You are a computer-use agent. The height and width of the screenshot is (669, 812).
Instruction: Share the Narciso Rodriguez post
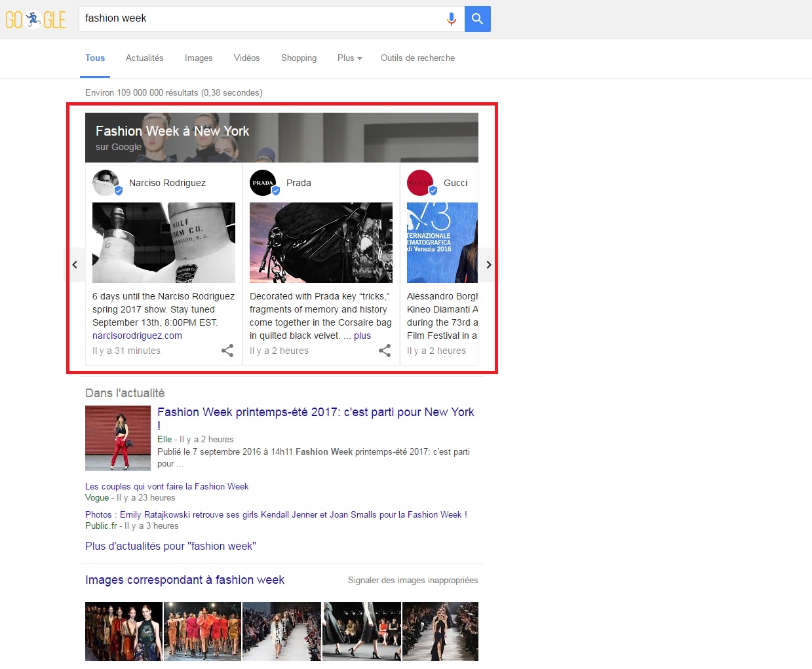227,351
